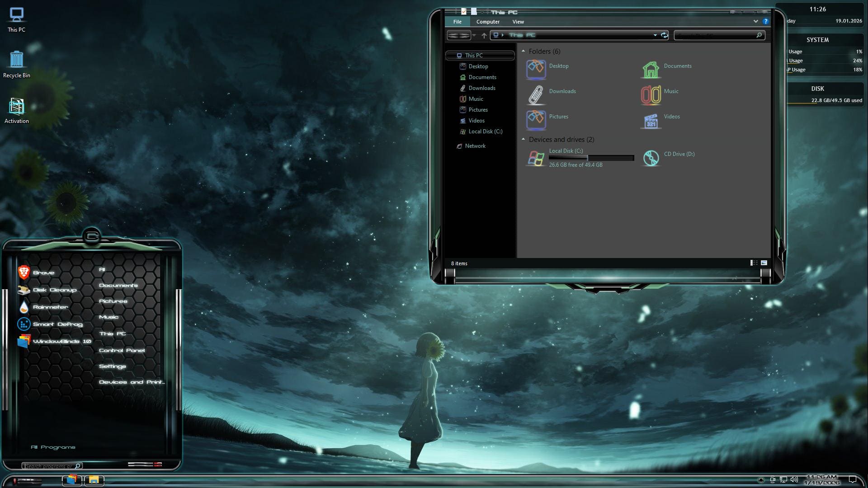
Task: Open the View ribbon tab
Action: (518, 22)
